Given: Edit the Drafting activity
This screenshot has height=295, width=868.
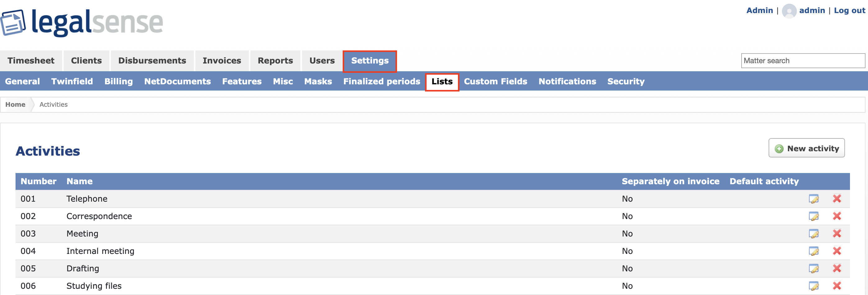Looking at the screenshot, I should pyautogui.click(x=813, y=269).
